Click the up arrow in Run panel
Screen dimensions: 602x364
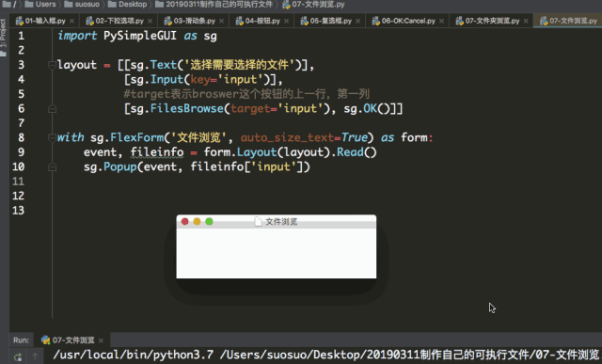coord(35,356)
